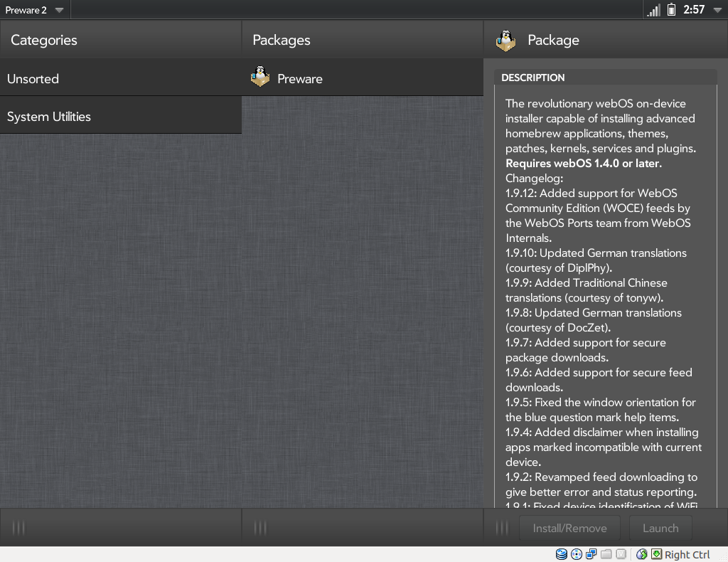Click the VirtualBox optical disc icon
This screenshot has width=728, height=562.
577,554
